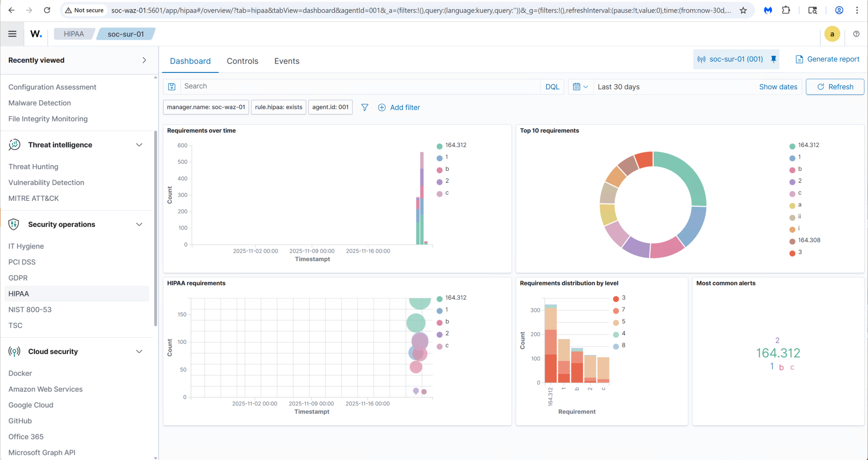Toggle the DQL query language switch
The image size is (868, 460).
click(x=552, y=87)
